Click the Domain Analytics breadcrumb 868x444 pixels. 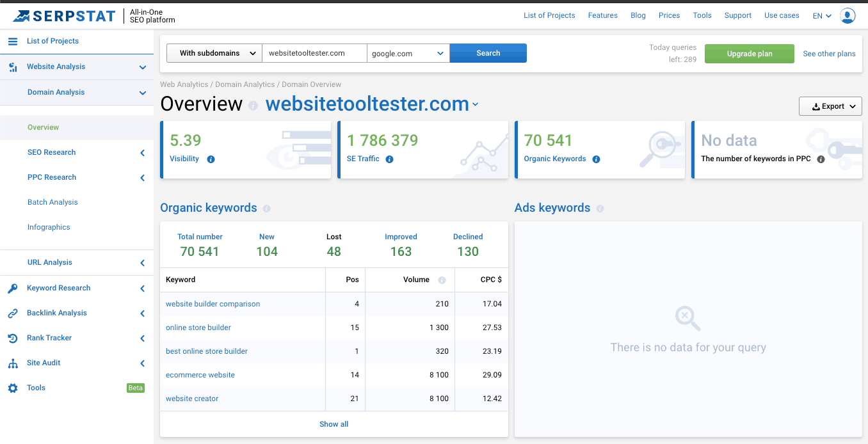[x=245, y=84]
